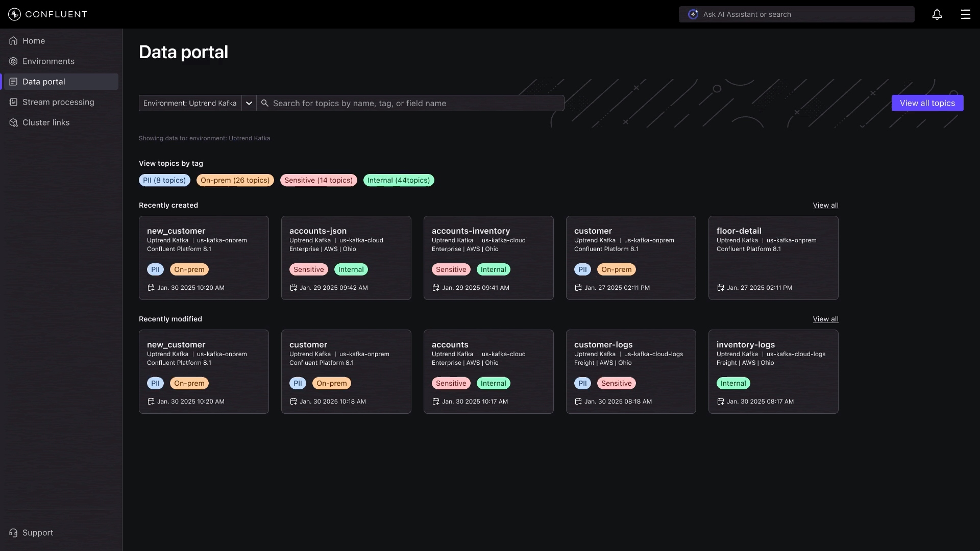Open the accounts-json topic card
The image size is (980, 551).
coord(346,258)
